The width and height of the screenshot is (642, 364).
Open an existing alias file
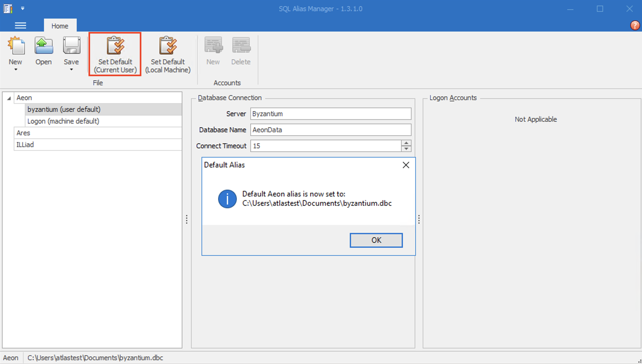click(43, 49)
